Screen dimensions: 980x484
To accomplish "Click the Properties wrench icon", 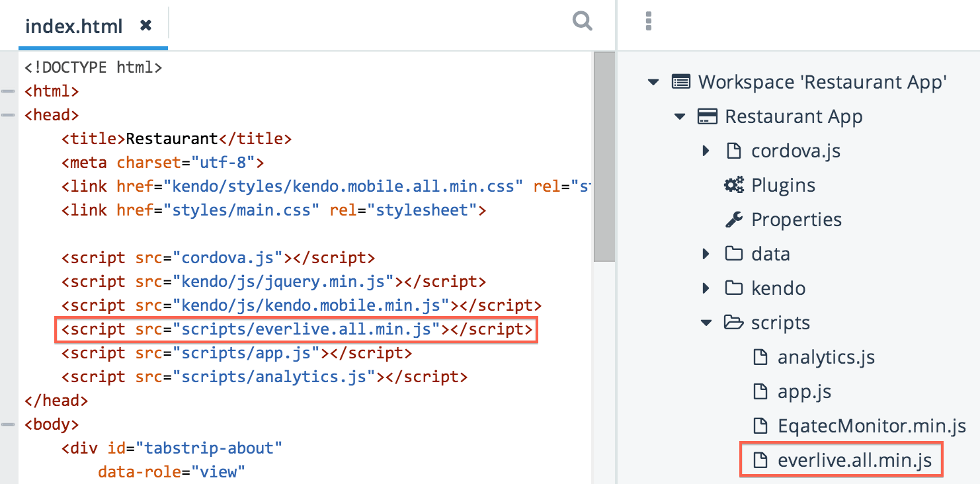I will [x=734, y=220].
